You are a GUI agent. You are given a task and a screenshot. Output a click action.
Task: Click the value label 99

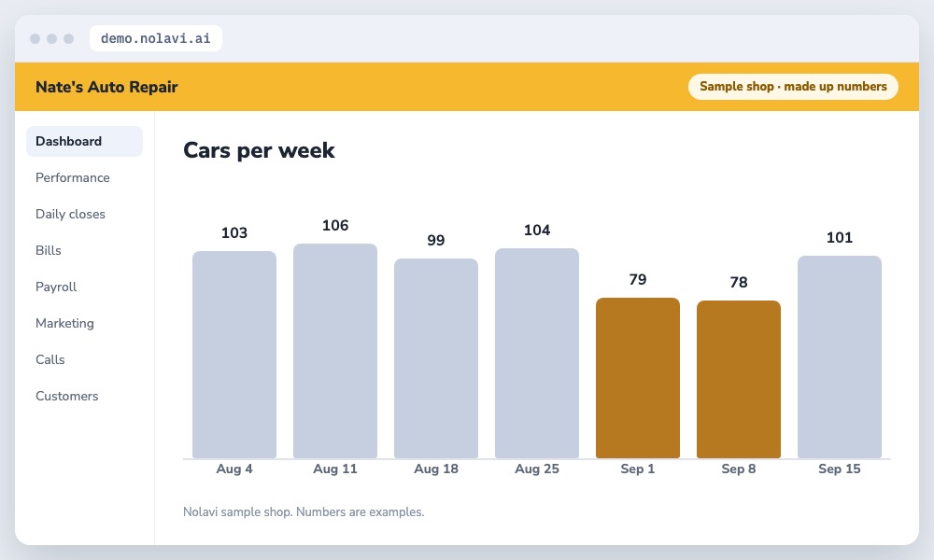436,241
